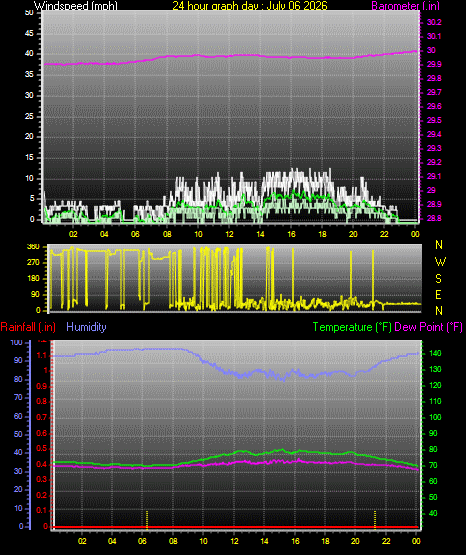Viewport: 466px width, 555px height.
Task: Select the 35 value on windspeed axis
Action: (x=29, y=74)
